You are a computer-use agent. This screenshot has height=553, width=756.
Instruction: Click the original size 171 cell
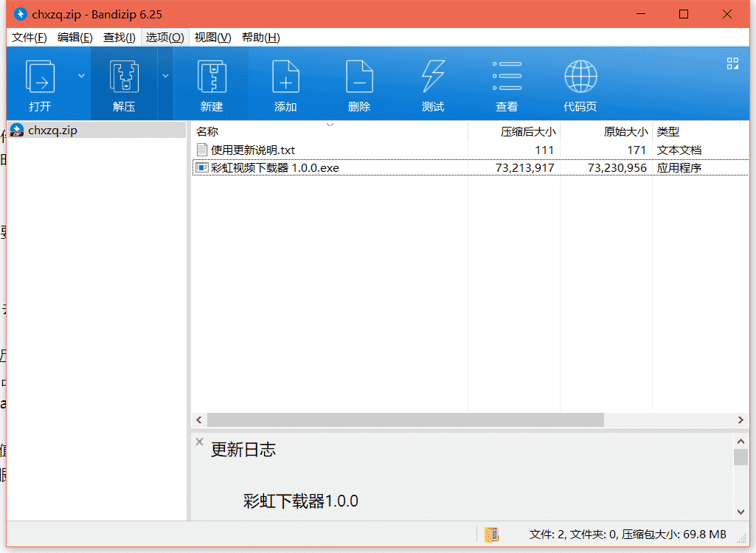point(637,150)
